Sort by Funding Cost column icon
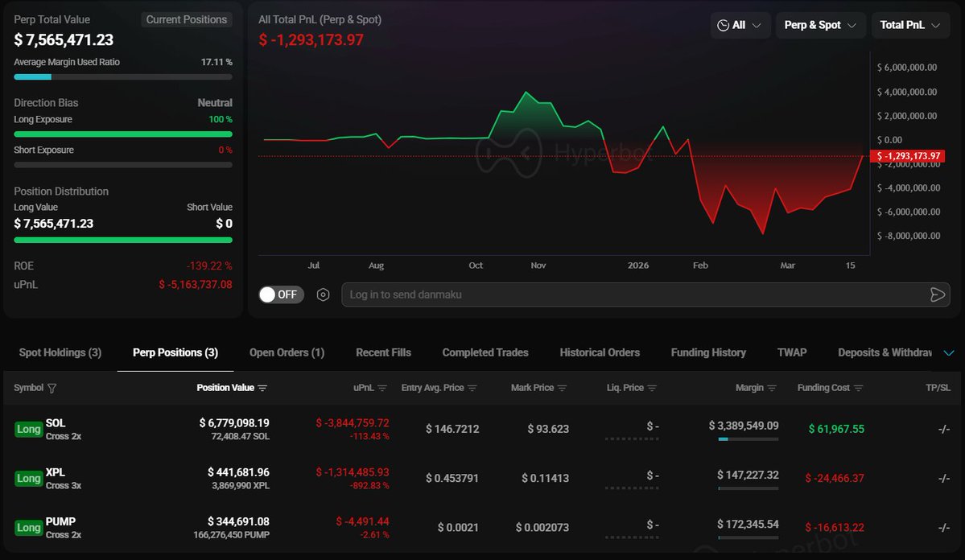This screenshot has height=560, width=965. [858, 388]
